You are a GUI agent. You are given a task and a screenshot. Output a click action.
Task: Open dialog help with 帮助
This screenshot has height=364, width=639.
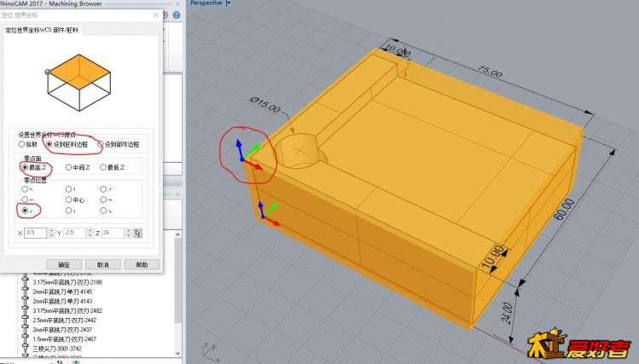pos(142,264)
